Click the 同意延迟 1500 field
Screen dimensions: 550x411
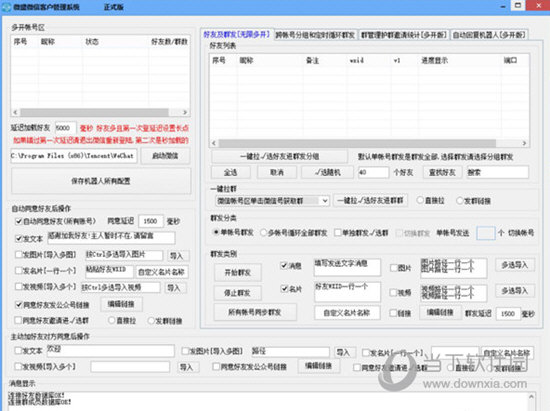click(x=151, y=221)
